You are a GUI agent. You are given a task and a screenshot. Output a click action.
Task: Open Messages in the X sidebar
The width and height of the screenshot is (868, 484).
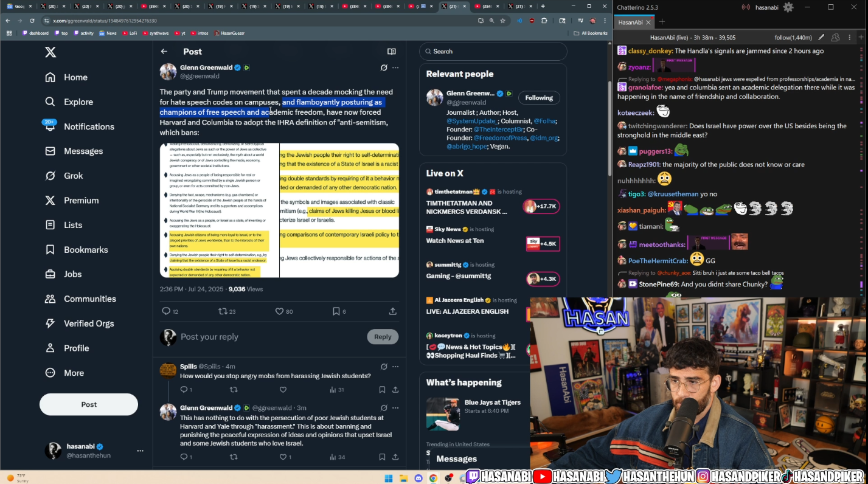tap(74, 151)
